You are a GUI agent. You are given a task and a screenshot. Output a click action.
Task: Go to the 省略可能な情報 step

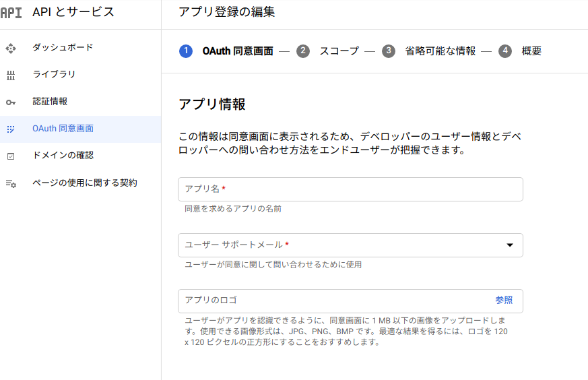[440, 51]
